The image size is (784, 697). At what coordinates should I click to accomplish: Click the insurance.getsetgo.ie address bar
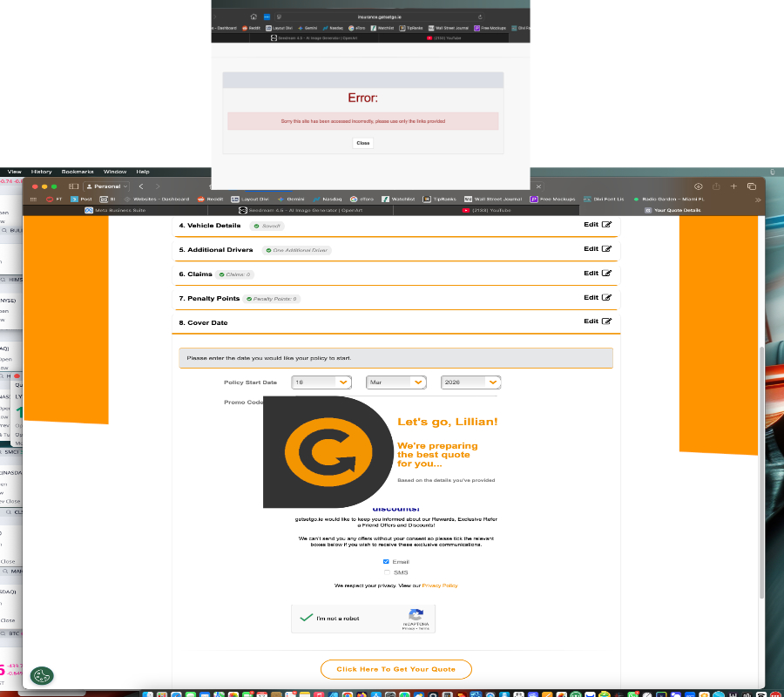pos(379,17)
